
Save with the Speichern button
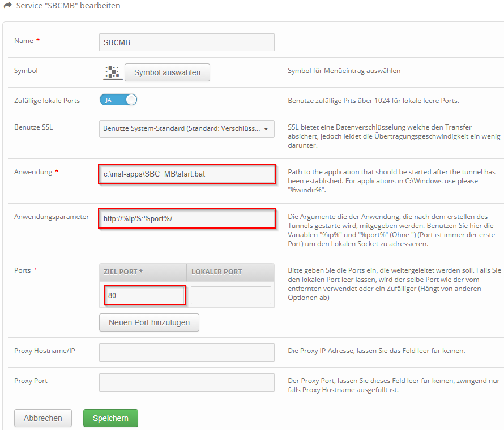tap(110, 418)
